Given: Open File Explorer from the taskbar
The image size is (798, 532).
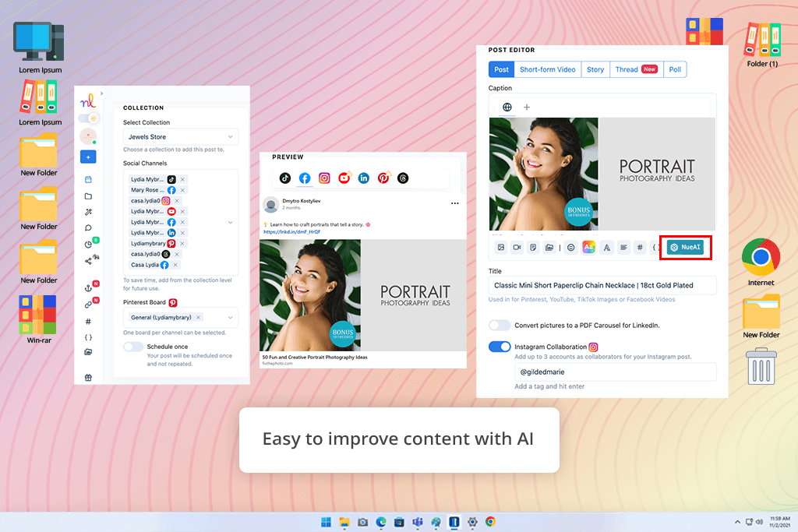Looking at the screenshot, I should [344, 522].
